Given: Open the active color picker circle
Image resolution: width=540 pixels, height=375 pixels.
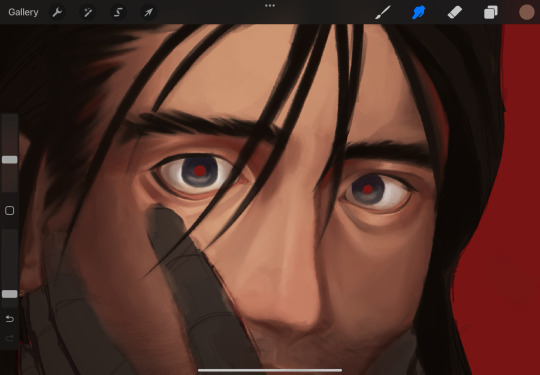Looking at the screenshot, I should pyautogui.click(x=527, y=12).
